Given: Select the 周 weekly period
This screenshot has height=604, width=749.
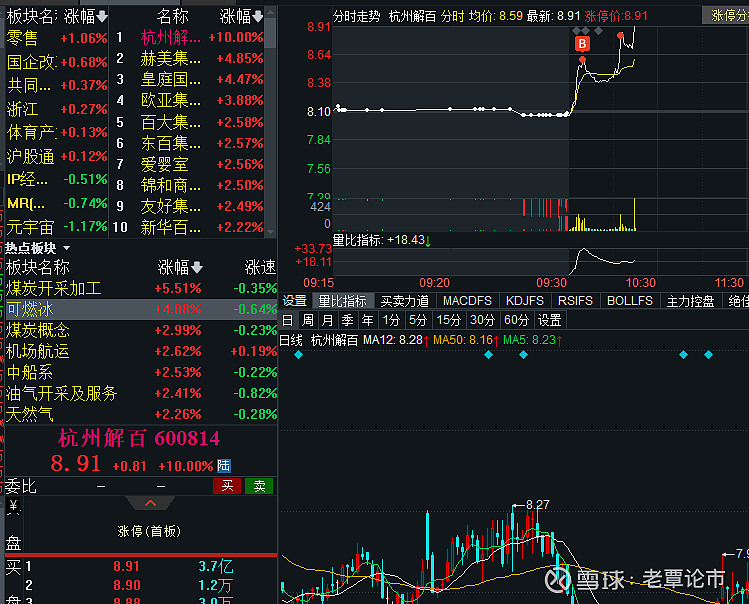Looking at the screenshot, I should (308, 320).
